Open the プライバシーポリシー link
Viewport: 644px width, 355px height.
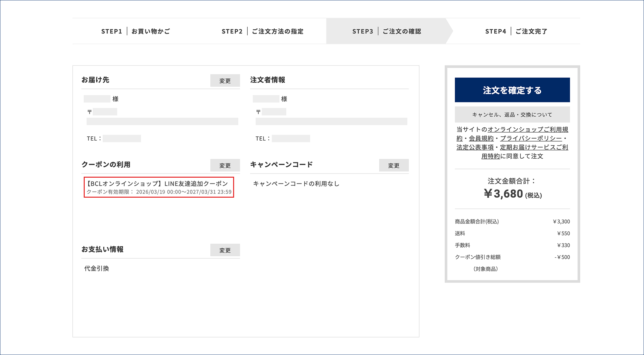click(531, 138)
